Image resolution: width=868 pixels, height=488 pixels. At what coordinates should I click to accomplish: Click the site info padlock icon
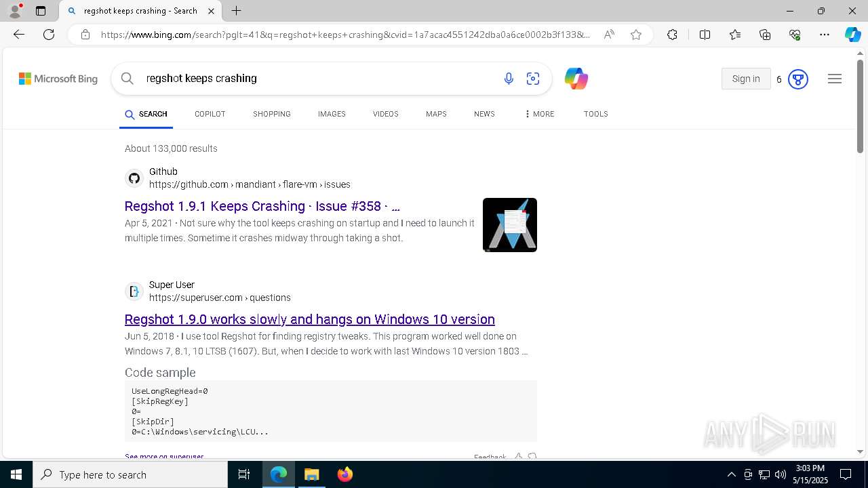pos(85,35)
